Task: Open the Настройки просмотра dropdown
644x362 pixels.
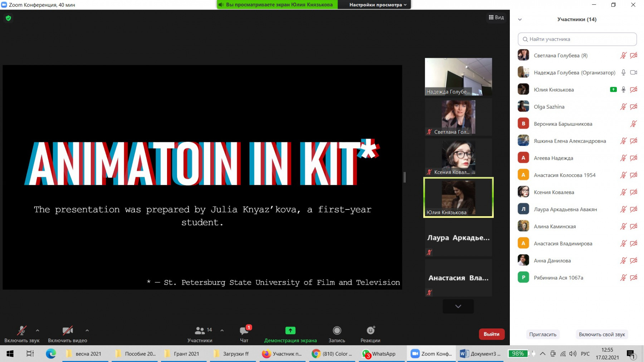Action: (377, 5)
